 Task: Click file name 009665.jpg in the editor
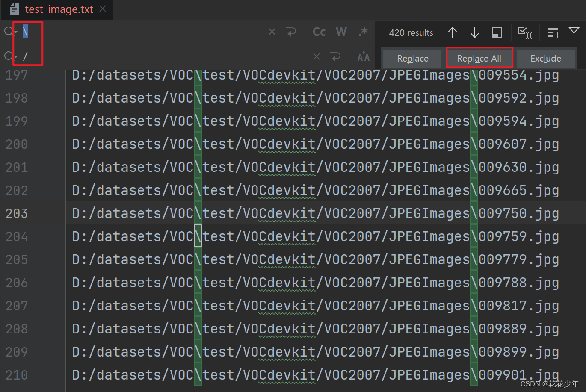pos(519,191)
